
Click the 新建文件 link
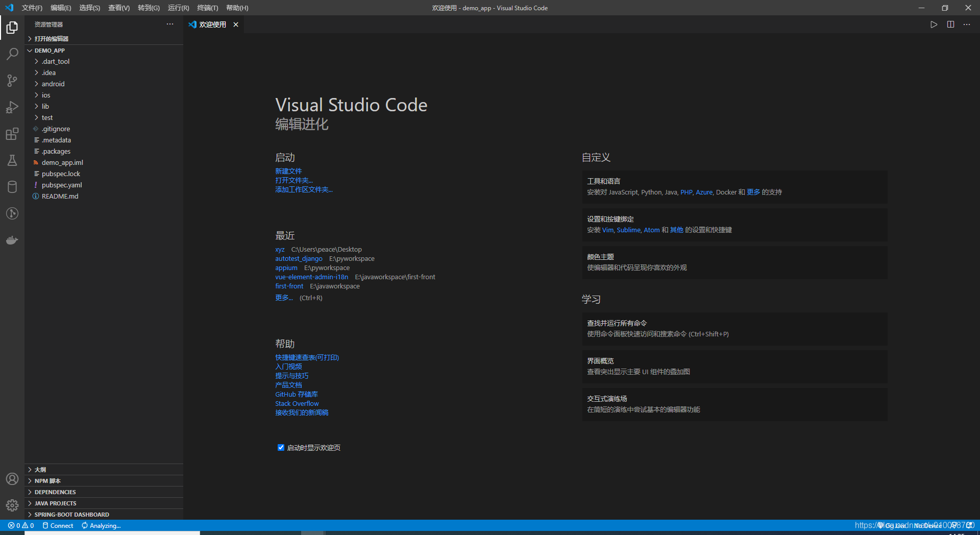[x=288, y=171]
